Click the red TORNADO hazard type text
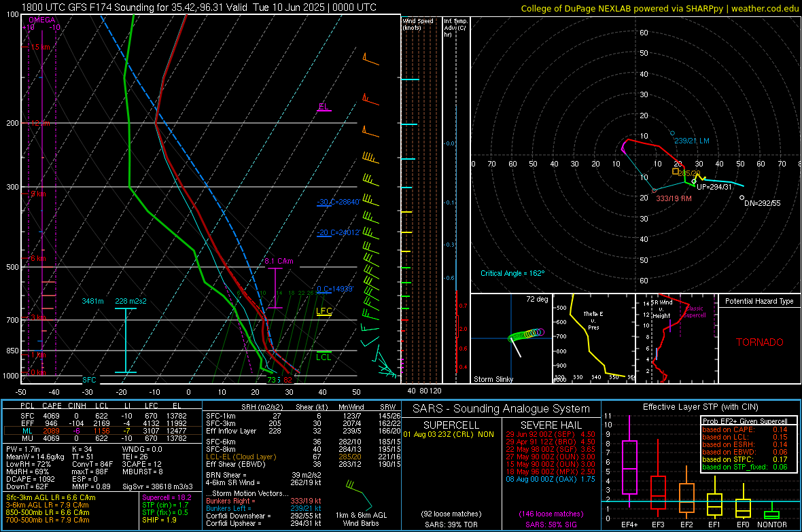 (x=760, y=342)
